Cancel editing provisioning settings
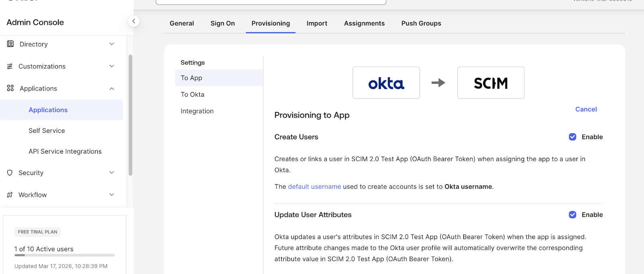Viewport: 644px width, 274px height. click(x=586, y=109)
